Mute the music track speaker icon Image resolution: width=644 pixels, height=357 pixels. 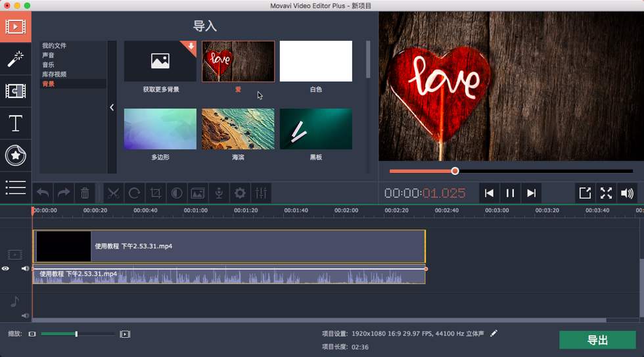click(25, 316)
